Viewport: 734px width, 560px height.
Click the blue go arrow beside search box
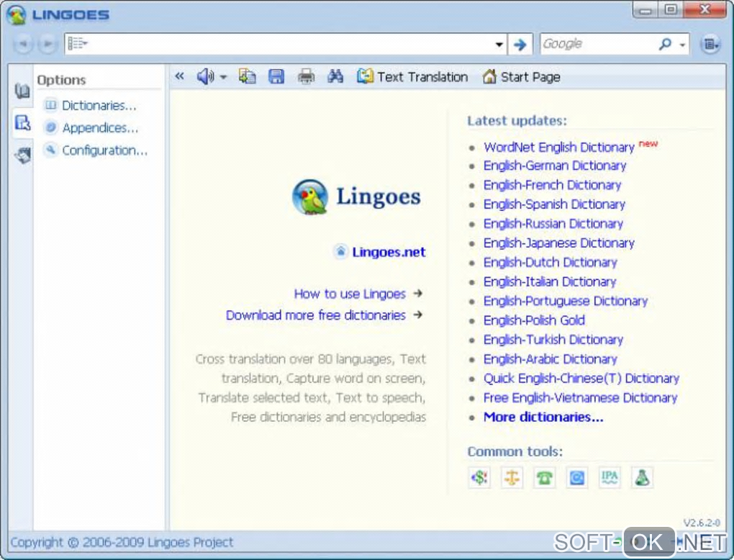pos(520,45)
